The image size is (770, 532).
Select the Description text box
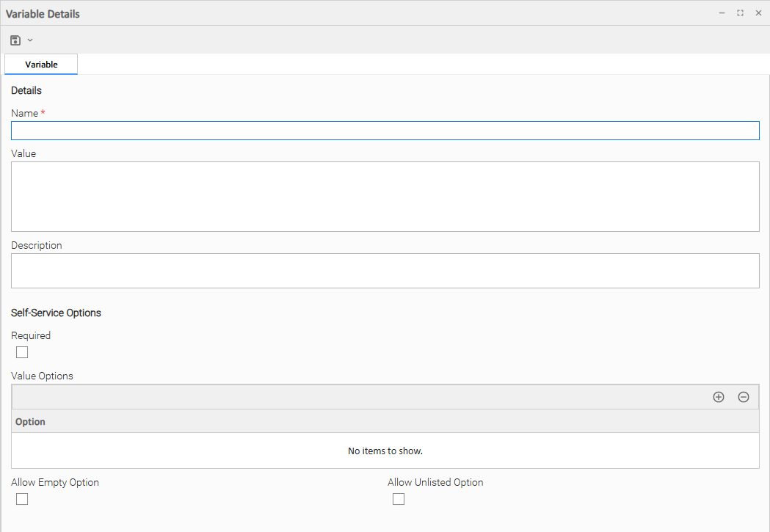385,271
